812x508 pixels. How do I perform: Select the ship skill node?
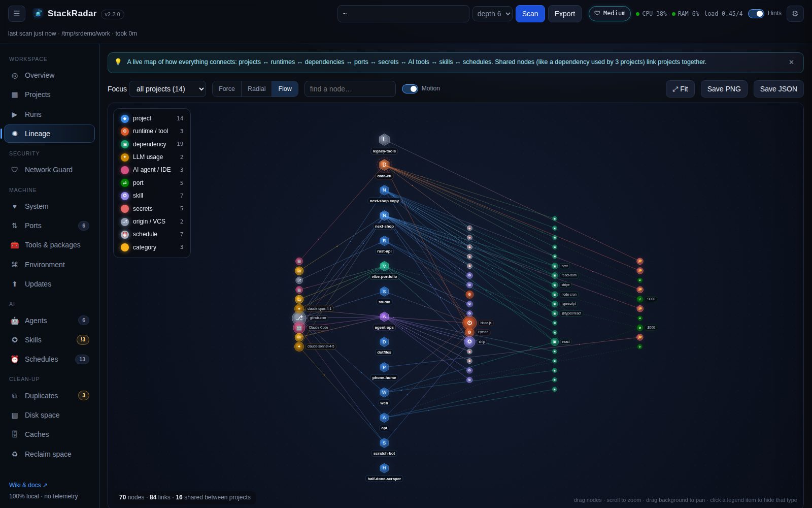[469, 342]
